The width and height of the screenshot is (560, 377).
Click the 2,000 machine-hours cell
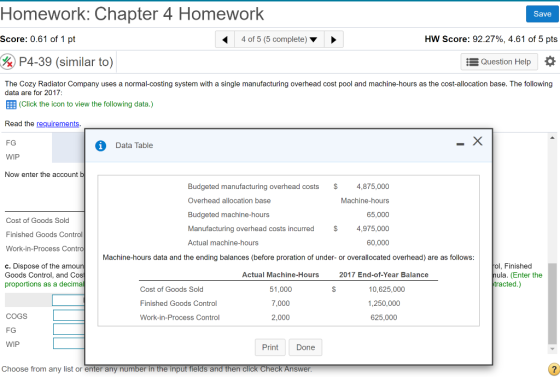pyautogui.click(x=280, y=317)
